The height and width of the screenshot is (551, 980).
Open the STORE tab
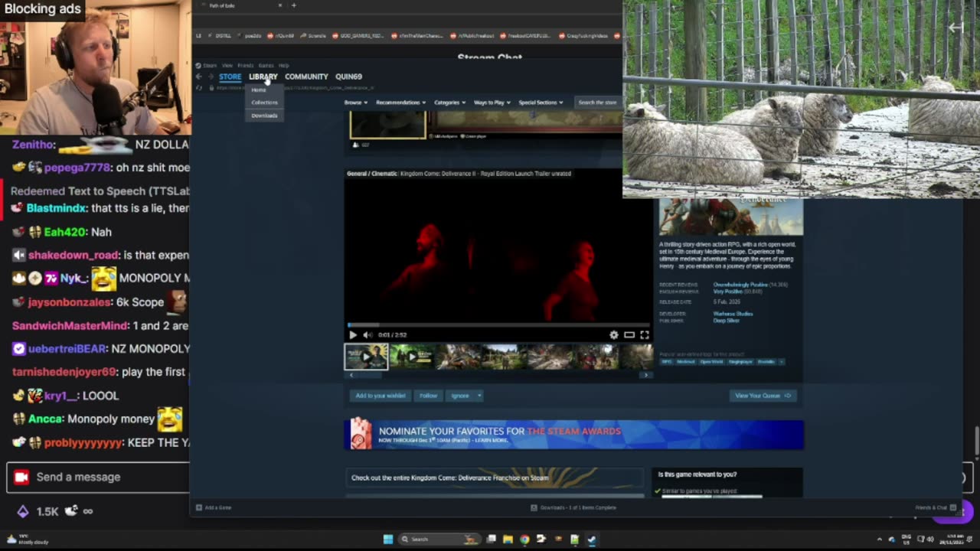[x=230, y=77]
